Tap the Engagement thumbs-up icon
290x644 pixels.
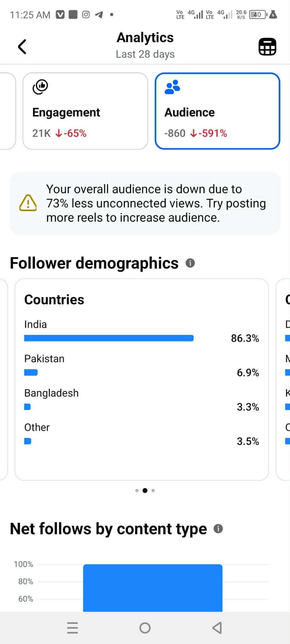coord(40,87)
